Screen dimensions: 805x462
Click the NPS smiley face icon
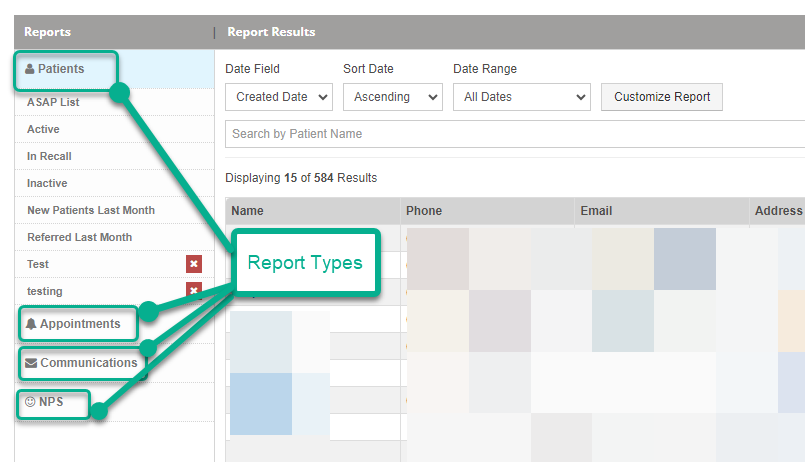pyautogui.click(x=30, y=402)
